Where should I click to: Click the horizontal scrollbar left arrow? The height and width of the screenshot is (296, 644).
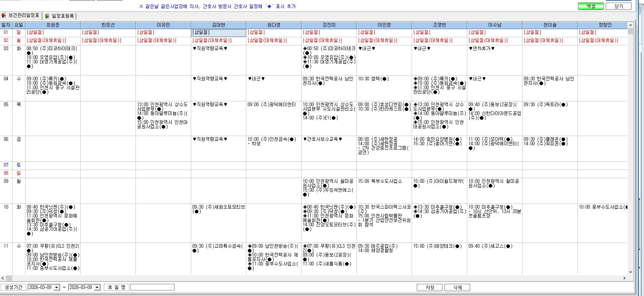pos(3,278)
